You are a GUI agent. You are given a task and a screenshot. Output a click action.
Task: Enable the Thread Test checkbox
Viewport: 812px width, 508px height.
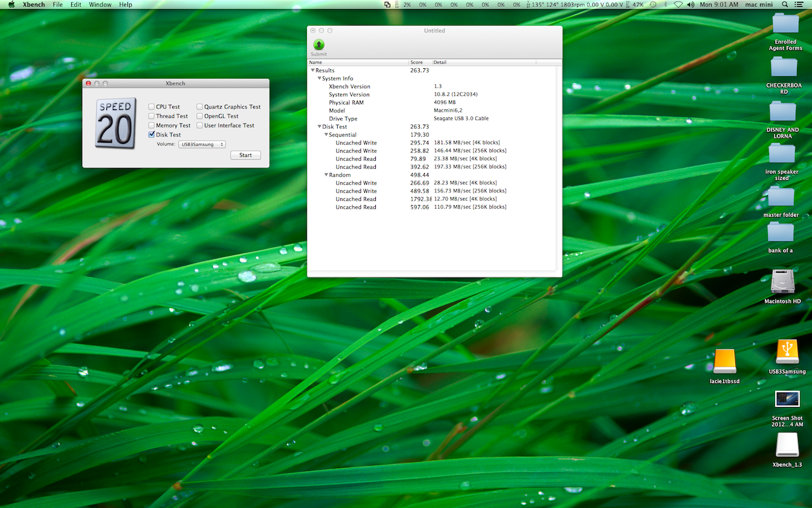click(x=152, y=116)
